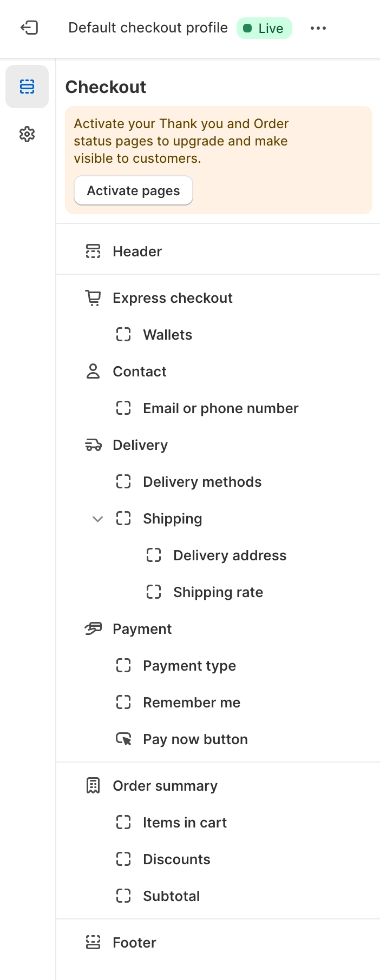The height and width of the screenshot is (980, 380).
Task: Click the Order summary receipt icon
Action: pyautogui.click(x=93, y=785)
